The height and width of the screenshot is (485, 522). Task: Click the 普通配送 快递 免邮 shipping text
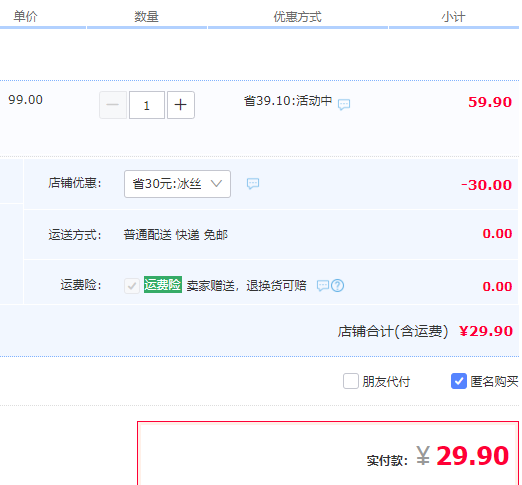(176, 235)
